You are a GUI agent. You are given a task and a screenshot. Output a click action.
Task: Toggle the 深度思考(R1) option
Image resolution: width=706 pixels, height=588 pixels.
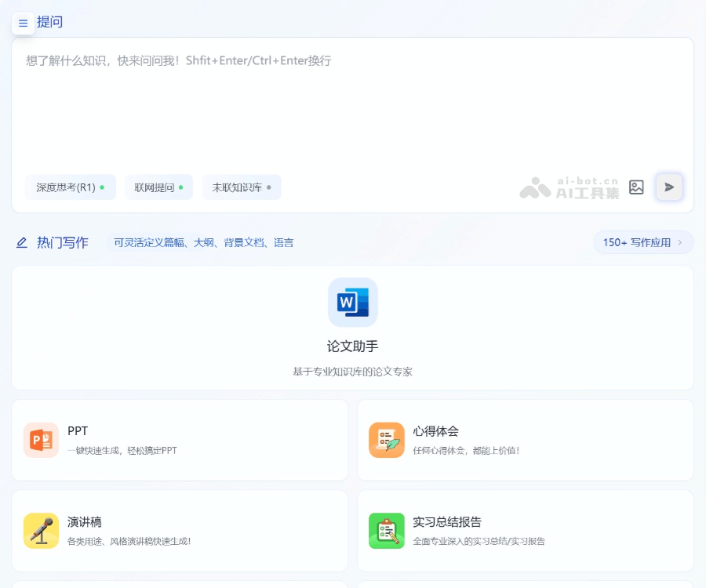click(x=71, y=187)
